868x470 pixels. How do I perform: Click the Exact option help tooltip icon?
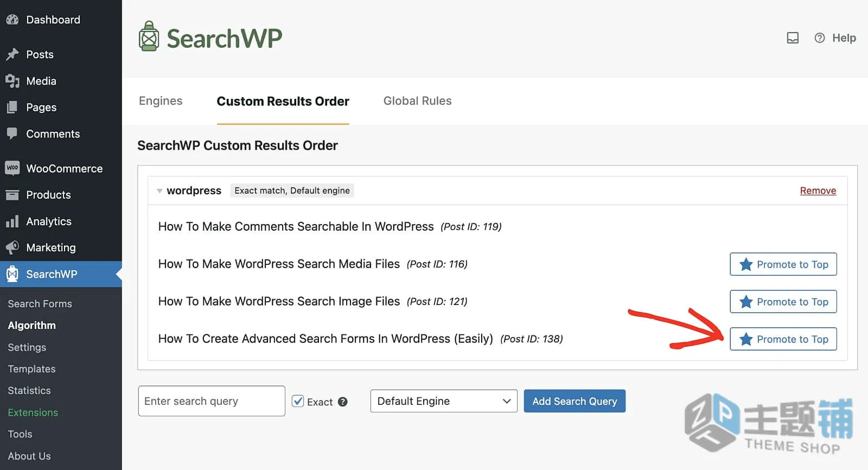pyautogui.click(x=342, y=402)
